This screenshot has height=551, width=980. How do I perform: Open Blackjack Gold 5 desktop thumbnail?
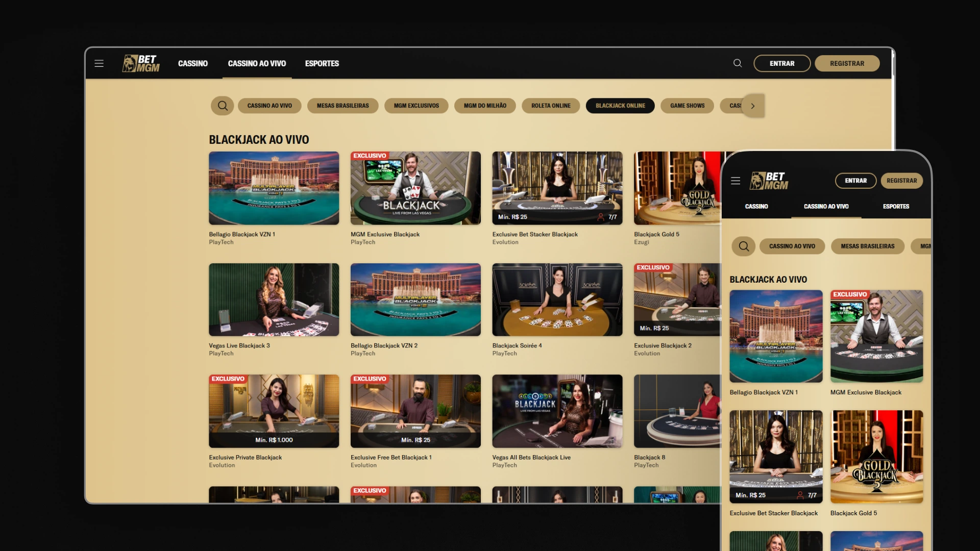(x=677, y=188)
